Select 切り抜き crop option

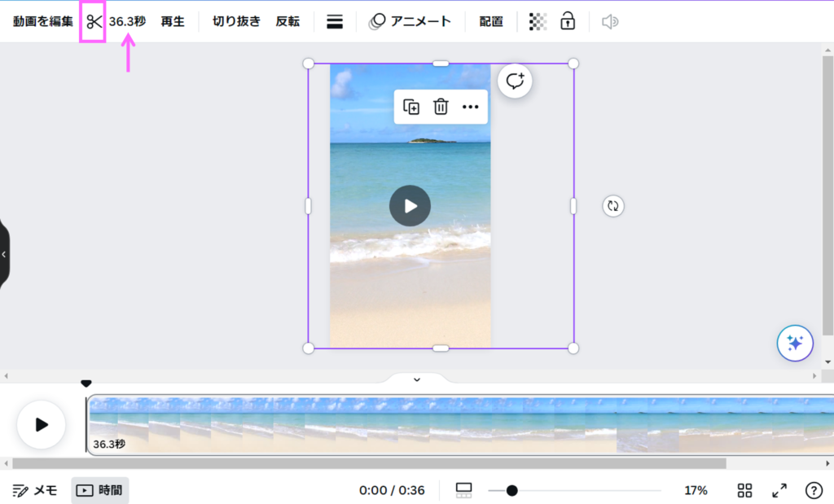coord(236,22)
